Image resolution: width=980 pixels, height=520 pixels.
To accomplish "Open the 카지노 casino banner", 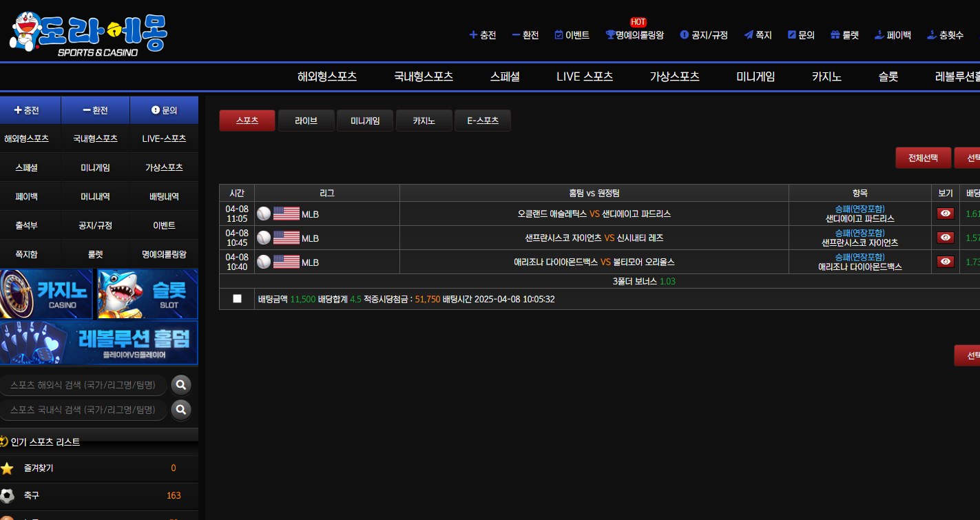I will coord(47,294).
